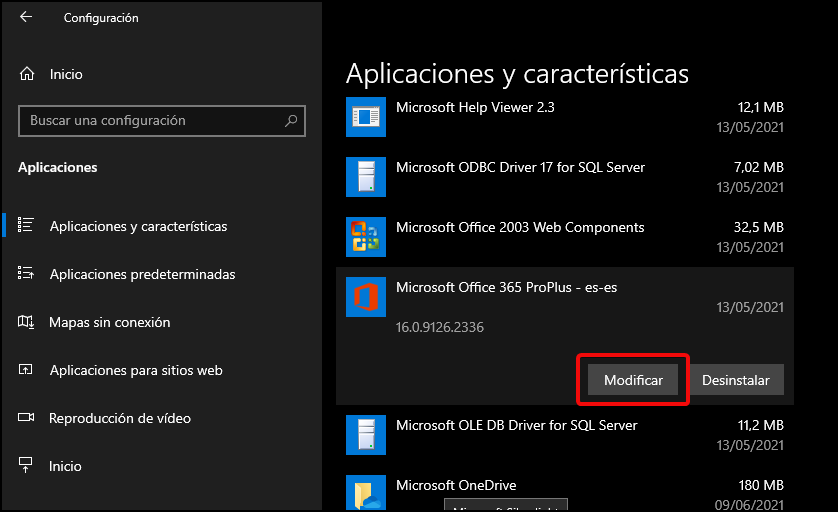
Task: Click the 11,2 MB size value
Action: (761, 425)
